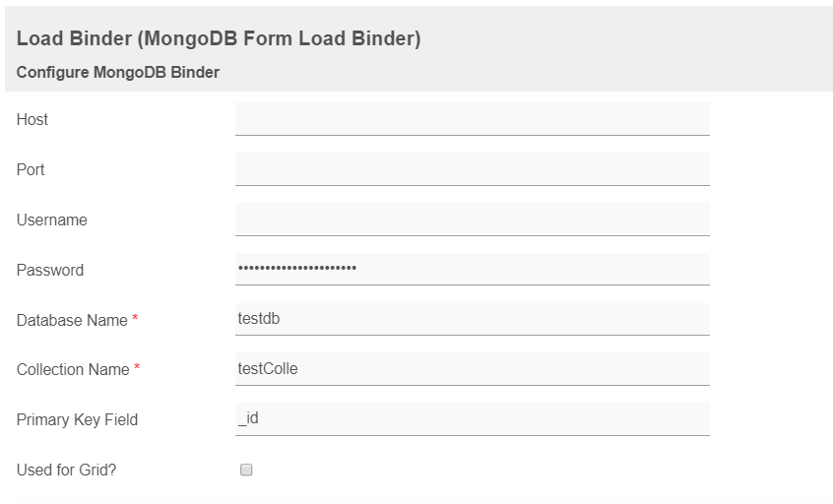Click the red asterisk beside Database Name

point(136,320)
